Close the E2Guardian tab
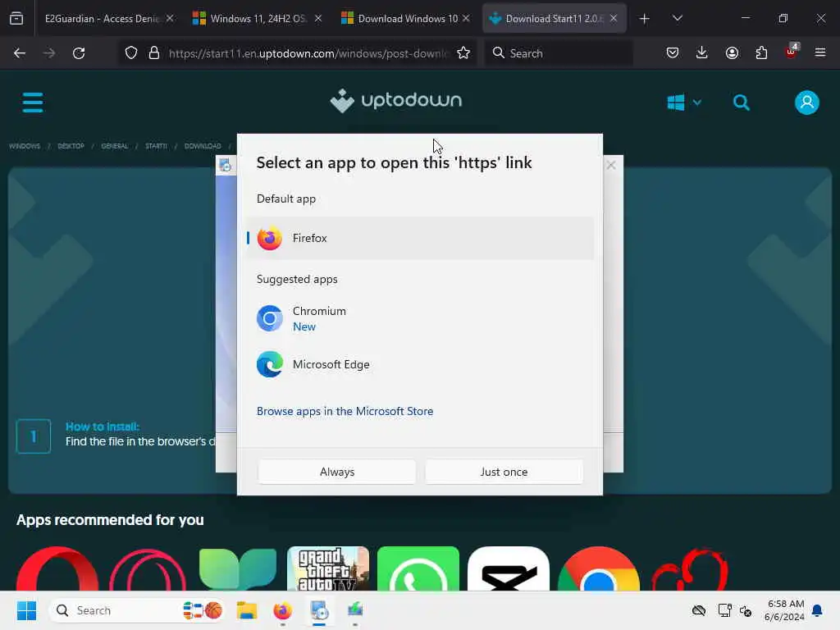840x630 pixels. pyautogui.click(x=170, y=18)
